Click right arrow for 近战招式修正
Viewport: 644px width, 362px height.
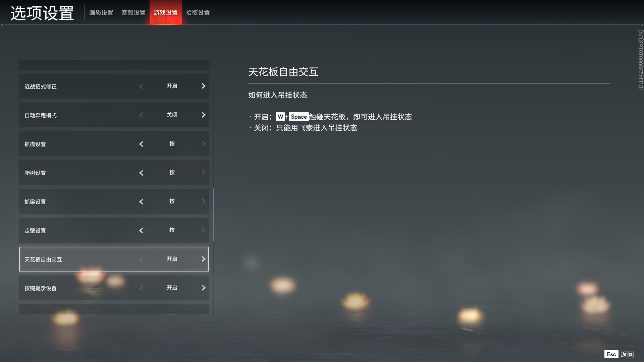[203, 86]
